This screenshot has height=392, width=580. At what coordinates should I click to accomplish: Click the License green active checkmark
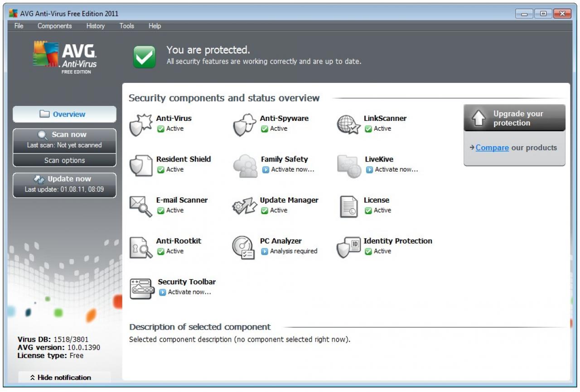pos(368,210)
